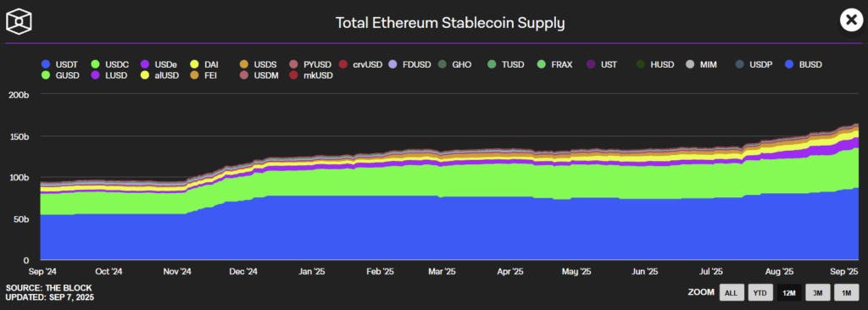The height and width of the screenshot is (310, 868).
Task: Switch zoom to 3M
Action: (818, 291)
